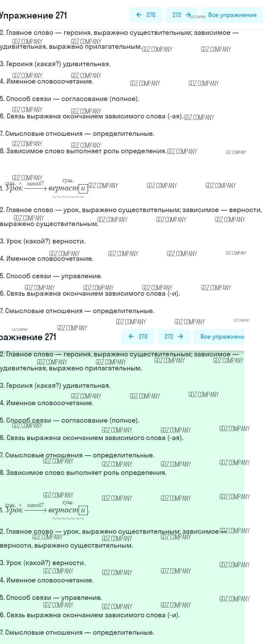Image resolution: width=263 pixels, height=644 pixels.
Task: Open 'Все упражнения' in the top header
Action: coord(232,15)
